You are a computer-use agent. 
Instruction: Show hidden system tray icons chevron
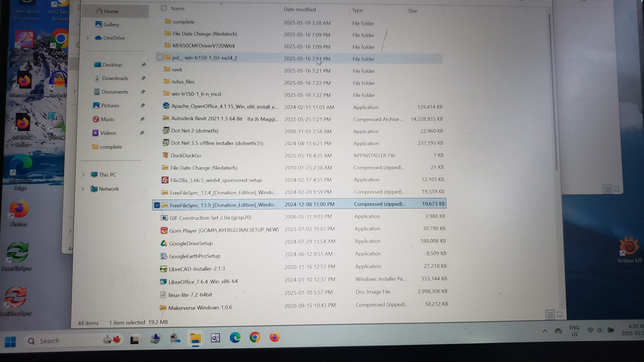click(x=545, y=331)
